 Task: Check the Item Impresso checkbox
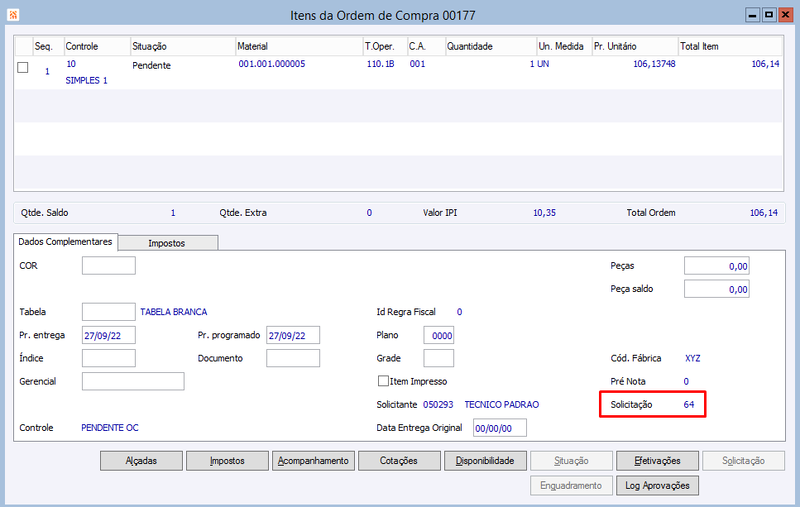point(383,381)
